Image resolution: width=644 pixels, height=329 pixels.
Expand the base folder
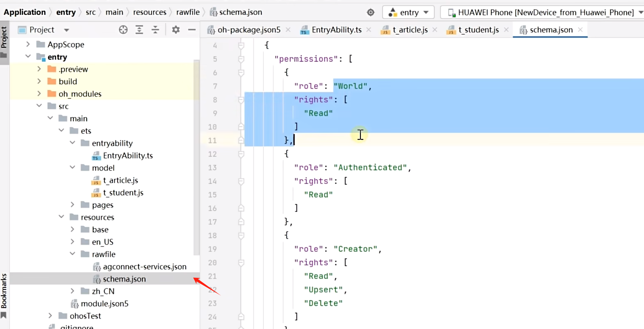[72, 229]
